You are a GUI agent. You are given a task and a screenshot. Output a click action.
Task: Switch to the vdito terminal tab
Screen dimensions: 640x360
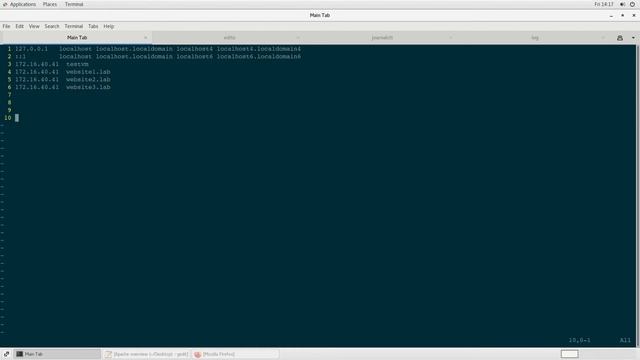pos(229,38)
